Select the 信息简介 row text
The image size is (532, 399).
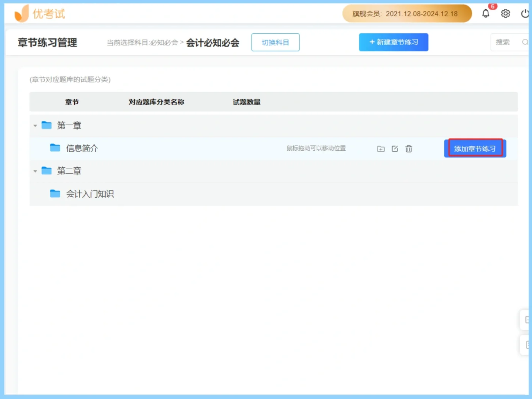coord(82,148)
